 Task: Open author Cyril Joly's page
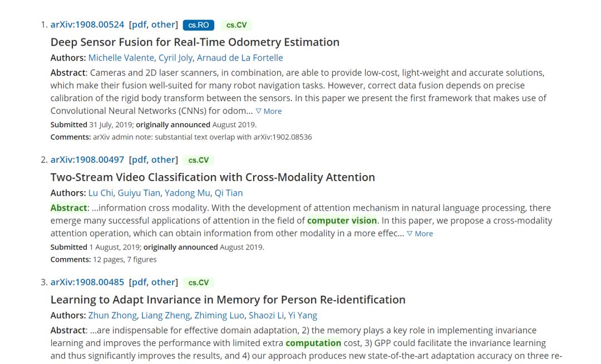click(175, 58)
